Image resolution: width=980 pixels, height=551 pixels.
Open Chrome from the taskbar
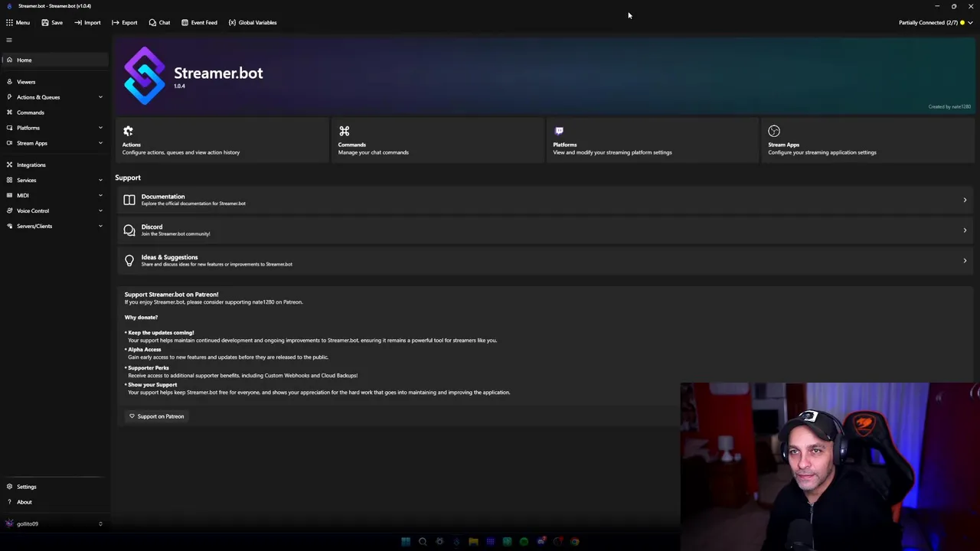[574, 542]
